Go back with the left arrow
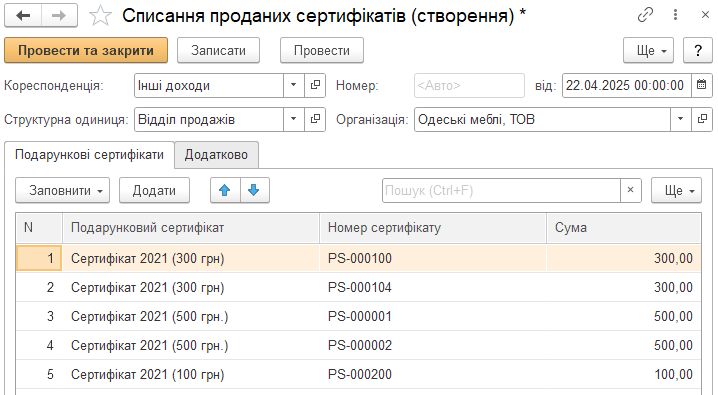718x395 pixels. (x=23, y=16)
